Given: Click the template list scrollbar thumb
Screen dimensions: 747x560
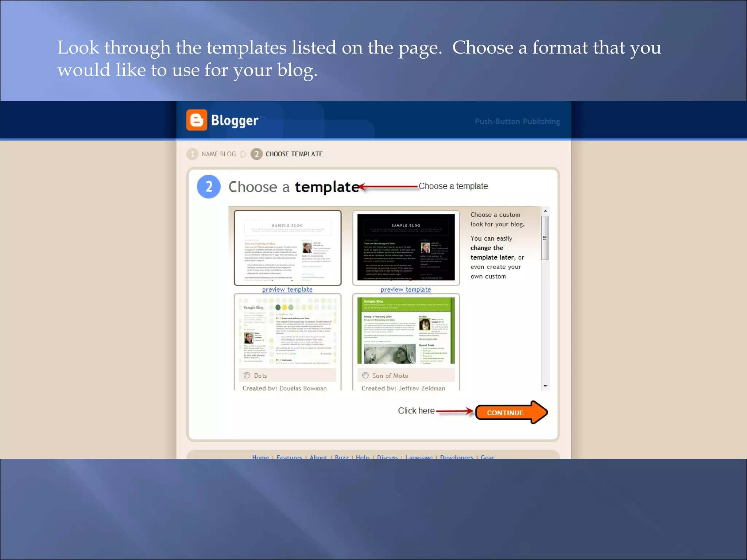Looking at the screenshot, I should coord(545,238).
